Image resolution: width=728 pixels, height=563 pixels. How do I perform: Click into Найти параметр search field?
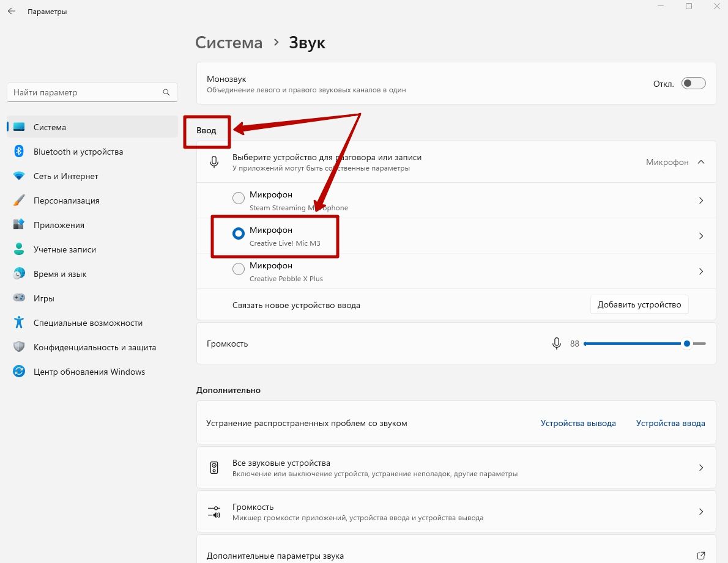pos(92,92)
